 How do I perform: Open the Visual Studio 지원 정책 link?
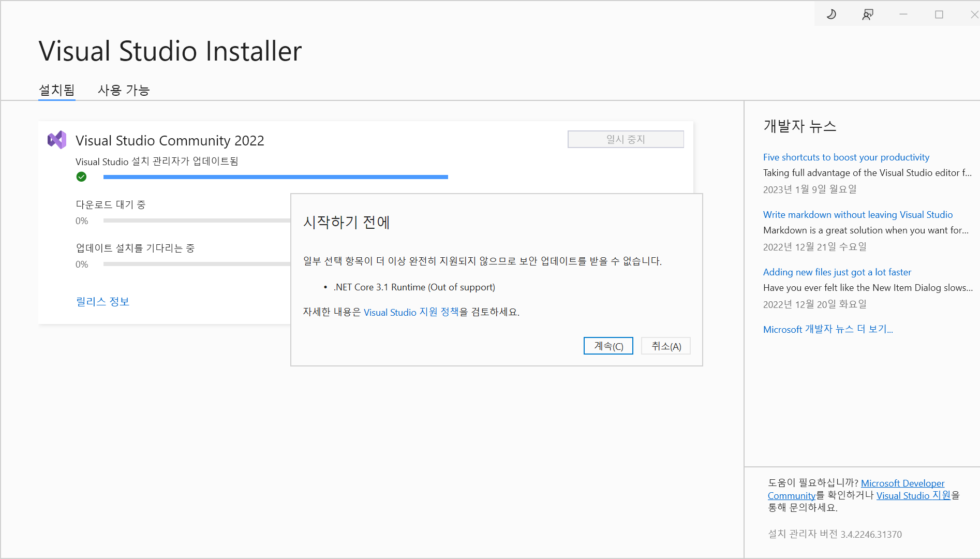[x=411, y=312]
